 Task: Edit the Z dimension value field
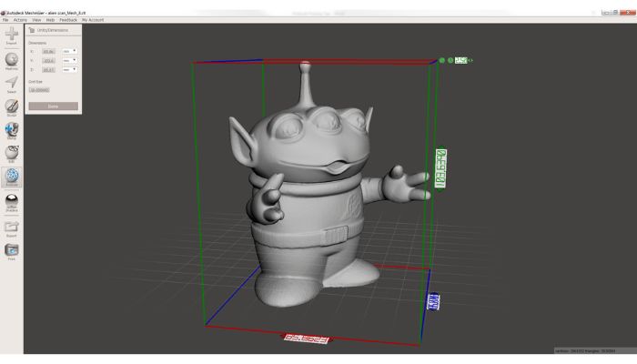pyautogui.click(x=48, y=70)
